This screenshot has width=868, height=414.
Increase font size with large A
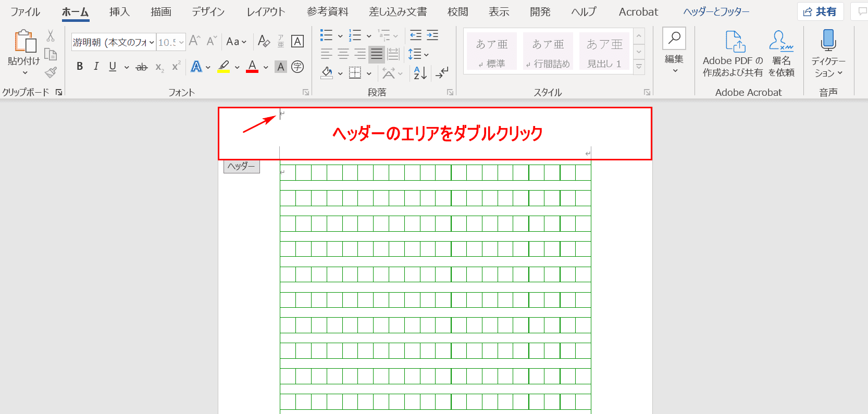tap(195, 41)
